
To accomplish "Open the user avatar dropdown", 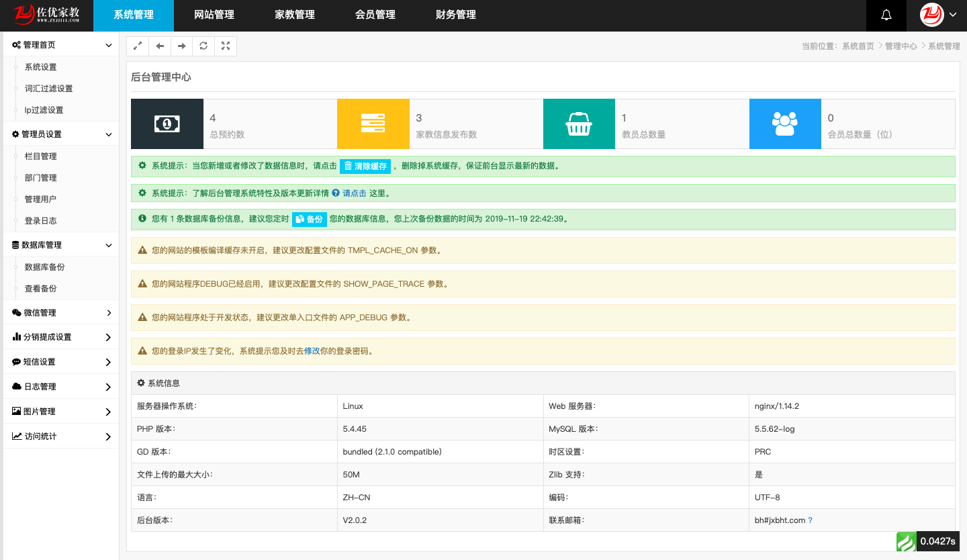I will pos(940,15).
